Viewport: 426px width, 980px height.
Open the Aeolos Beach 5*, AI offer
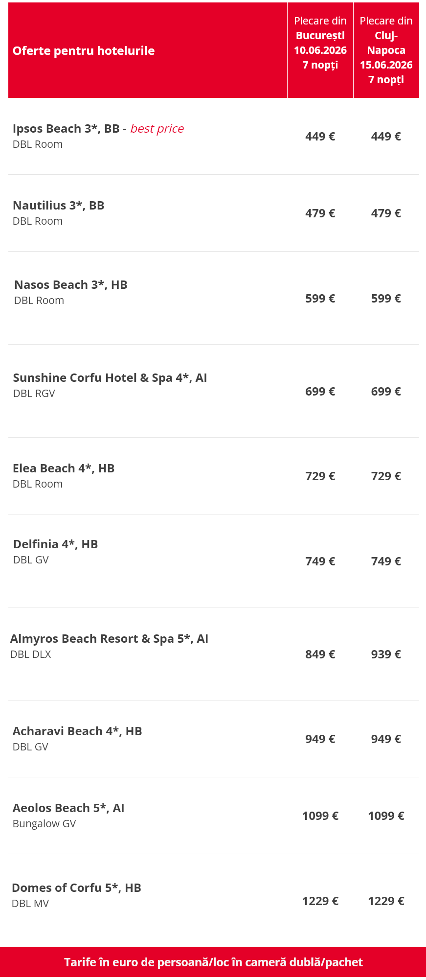(x=68, y=808)
